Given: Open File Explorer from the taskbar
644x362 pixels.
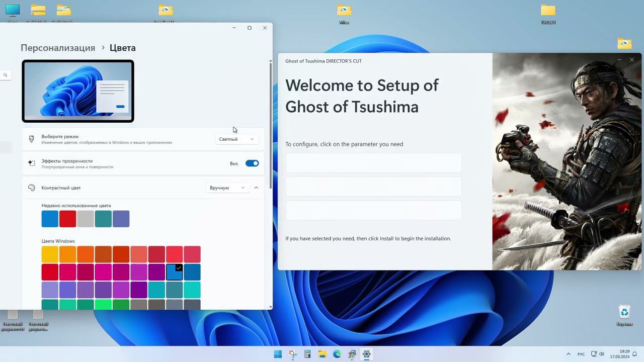Looking at the screenshot, I should pos(322,354).
